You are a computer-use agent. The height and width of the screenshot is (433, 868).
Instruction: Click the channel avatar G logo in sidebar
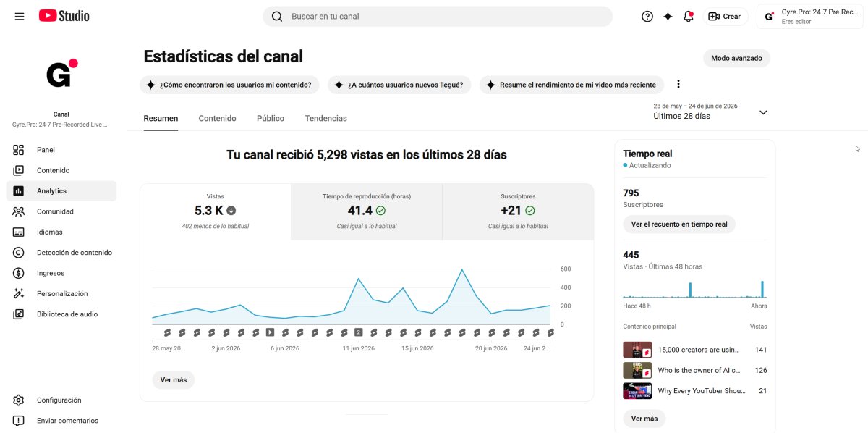pos(61,73)
